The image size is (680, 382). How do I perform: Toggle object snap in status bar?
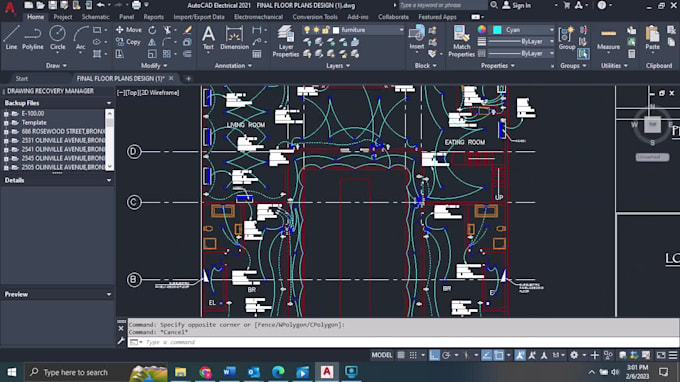[x=499, y=355]
